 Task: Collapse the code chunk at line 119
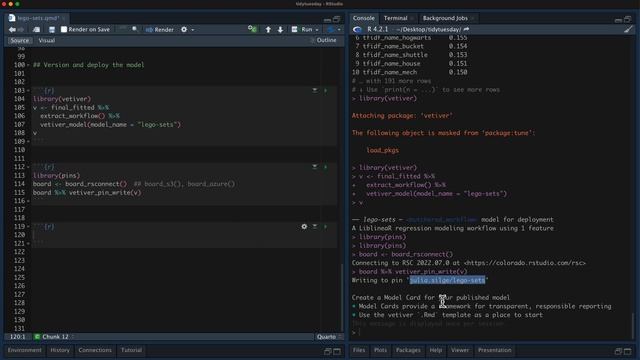pyautogui.click(x=28, y=227)
